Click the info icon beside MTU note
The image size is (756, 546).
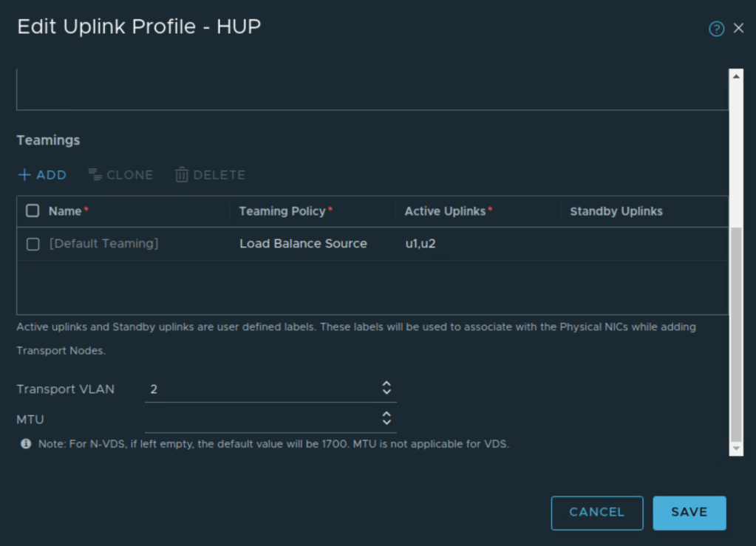coord(26,444)
